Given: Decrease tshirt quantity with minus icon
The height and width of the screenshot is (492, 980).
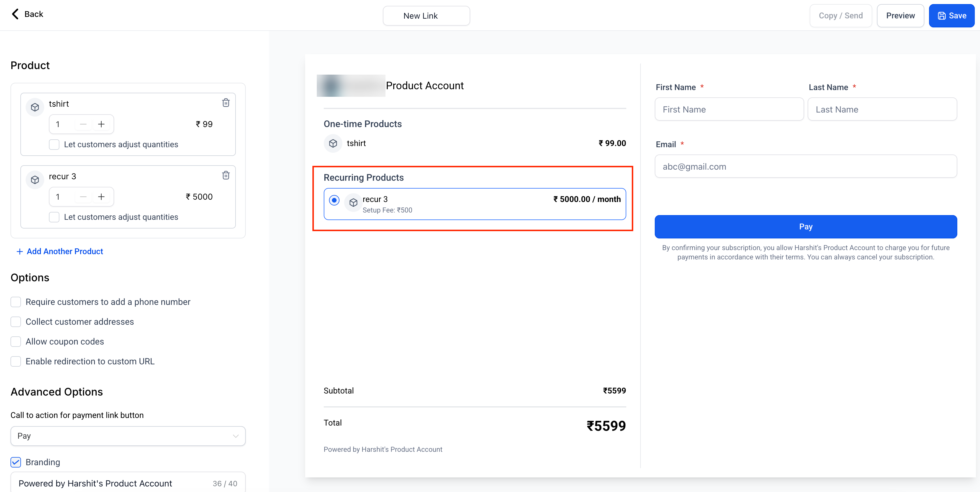Looking at the screenshot, I should (83, 124).
